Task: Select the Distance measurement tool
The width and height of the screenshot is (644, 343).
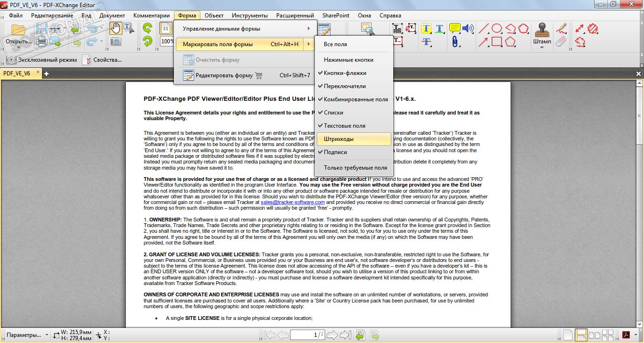Action: click(x=580, y=28)
